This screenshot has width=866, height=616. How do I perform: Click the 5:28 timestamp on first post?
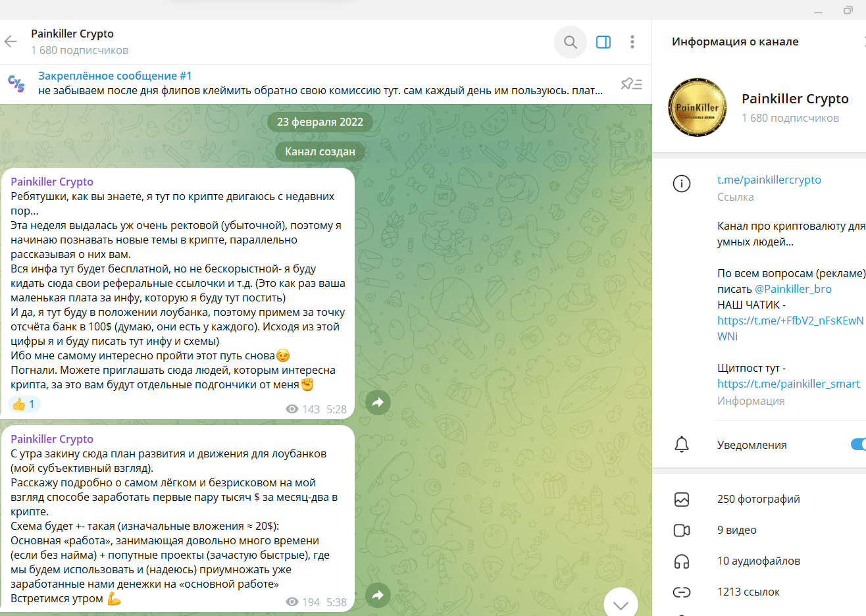[x=336, y=409]
